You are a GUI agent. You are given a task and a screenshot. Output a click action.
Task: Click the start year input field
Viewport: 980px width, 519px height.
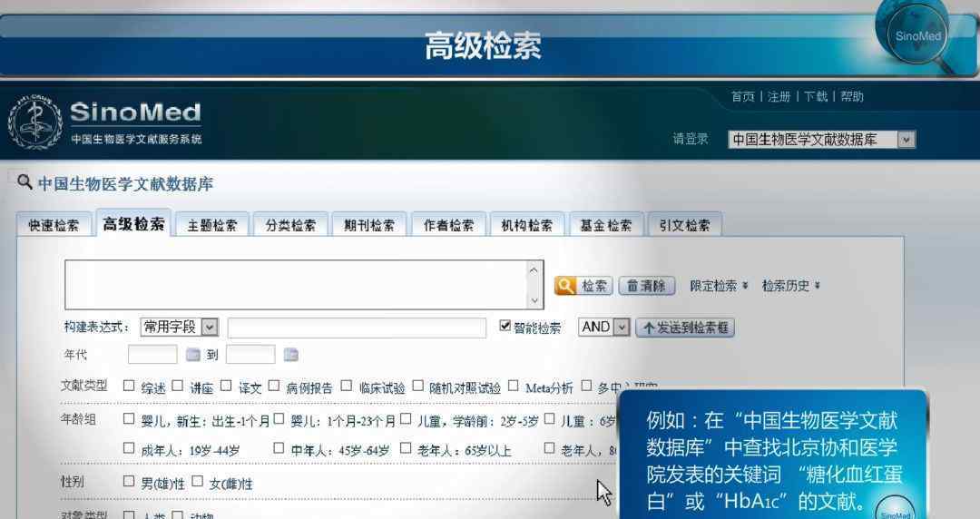152,355
